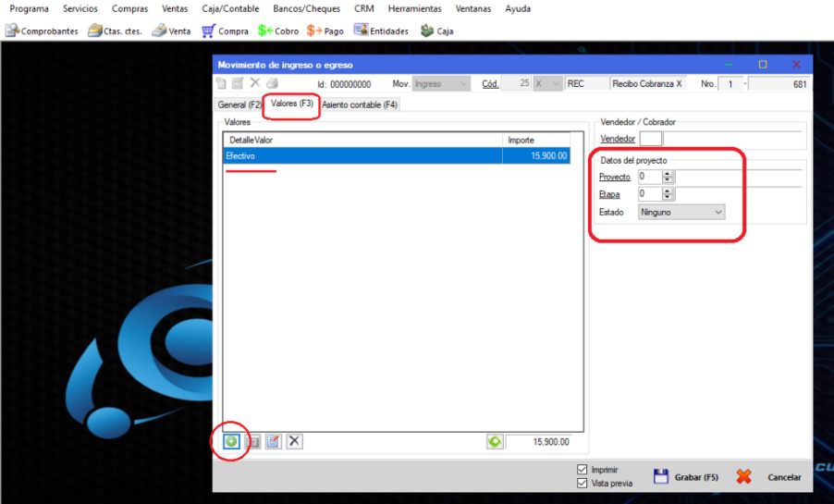Click the Cancelar button
Viewport: 834px width, 504px height.
click(x=769, y=477)
